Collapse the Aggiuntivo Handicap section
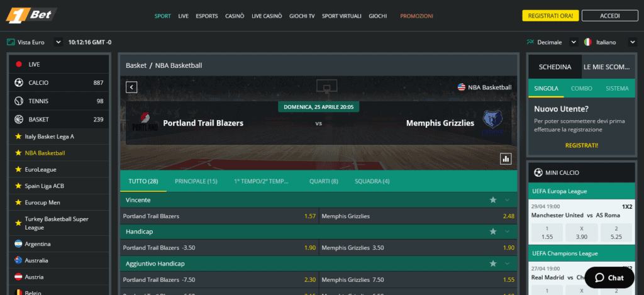644x295 pixels. click(x=508, y=264)
